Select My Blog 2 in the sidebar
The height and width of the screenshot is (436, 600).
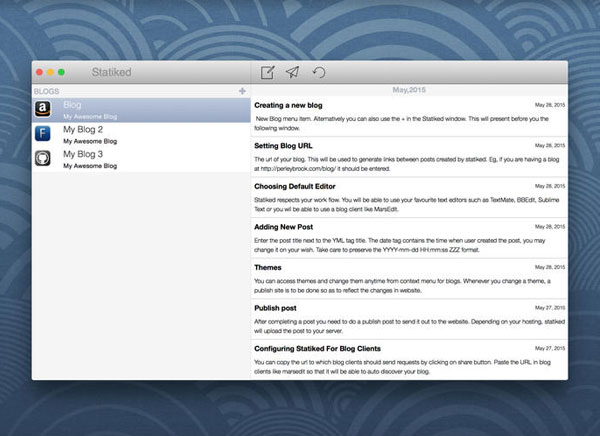pos(141,135)
